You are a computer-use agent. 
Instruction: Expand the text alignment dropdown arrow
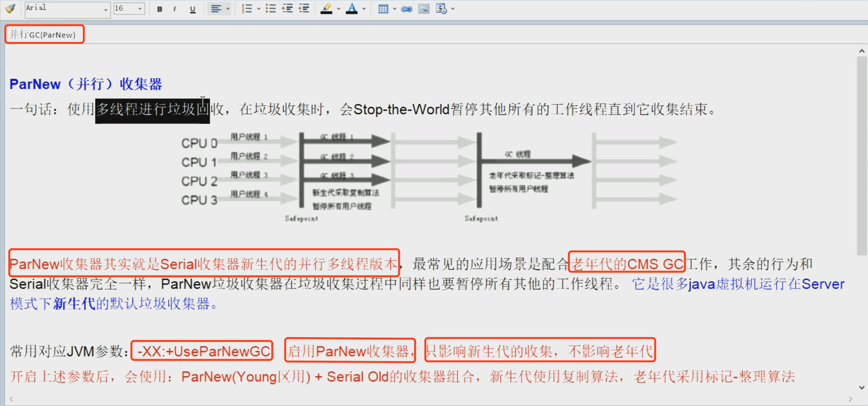228,9
